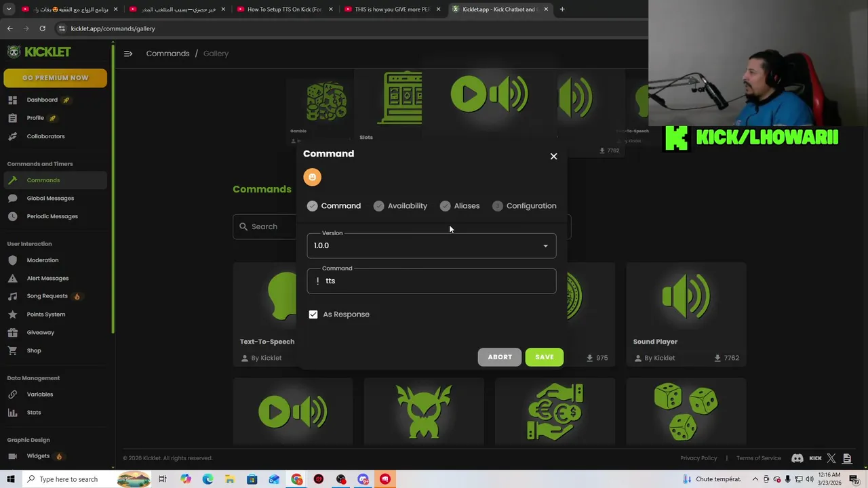Open the X (Twitter) footer icon
The width and height of the screenshot is (868, 488).
point(831,458)
